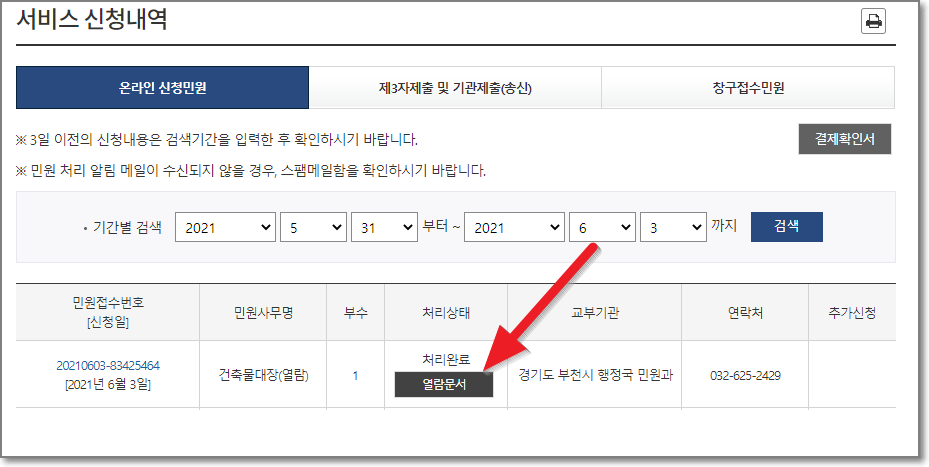The height and width of the screenshot is (467, 929).
Task: Select 경기도 부천시 행정국 민원과 cell
Action: coord(595,375)
